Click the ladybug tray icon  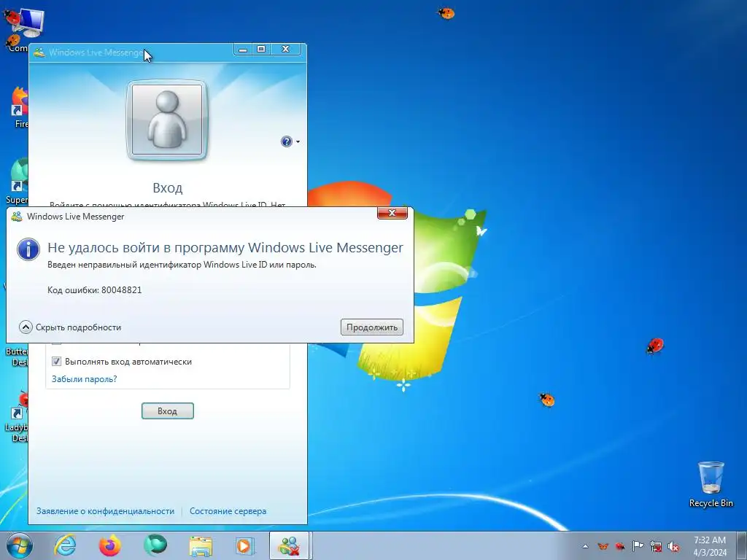[x=620, y=547]
